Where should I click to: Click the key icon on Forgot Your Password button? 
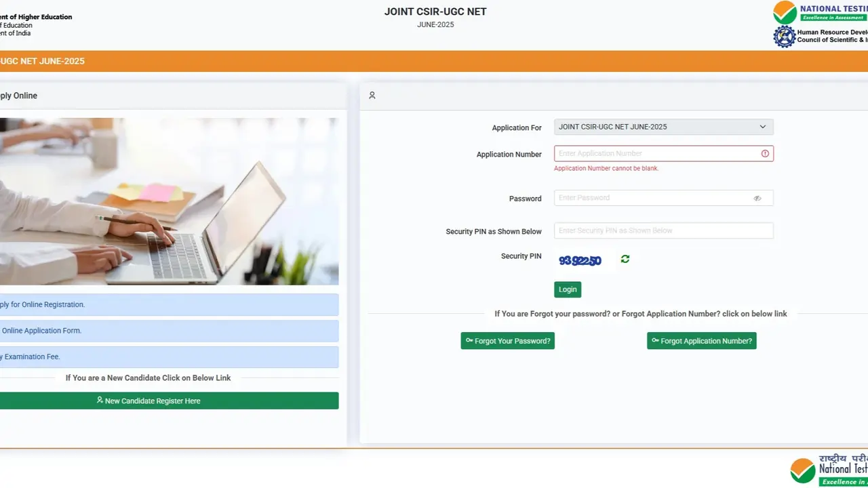coord(470,341)
